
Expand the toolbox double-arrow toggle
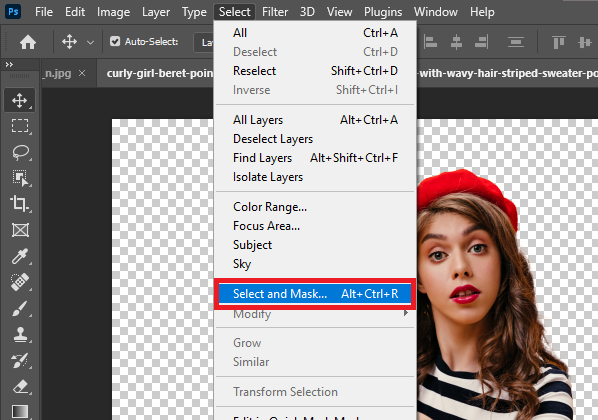click(x=9, y=64)
